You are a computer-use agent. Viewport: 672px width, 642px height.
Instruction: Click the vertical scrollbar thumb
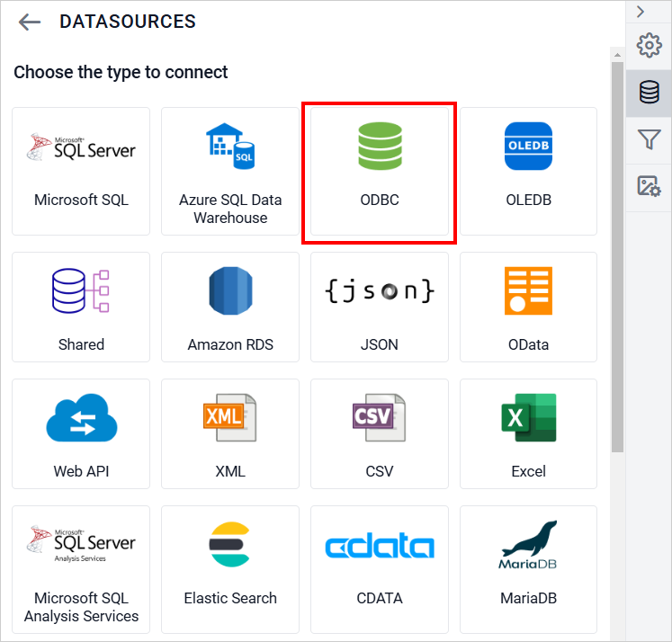tap(617, 257)
